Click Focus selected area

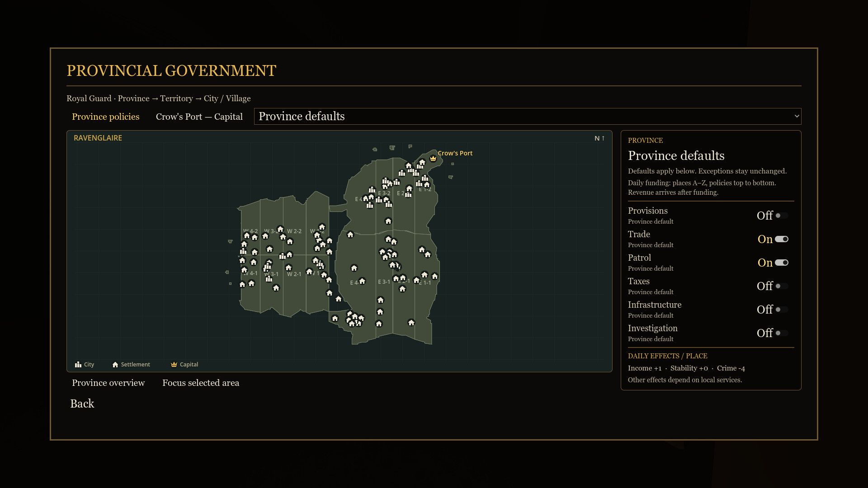[x=201, y=383]
